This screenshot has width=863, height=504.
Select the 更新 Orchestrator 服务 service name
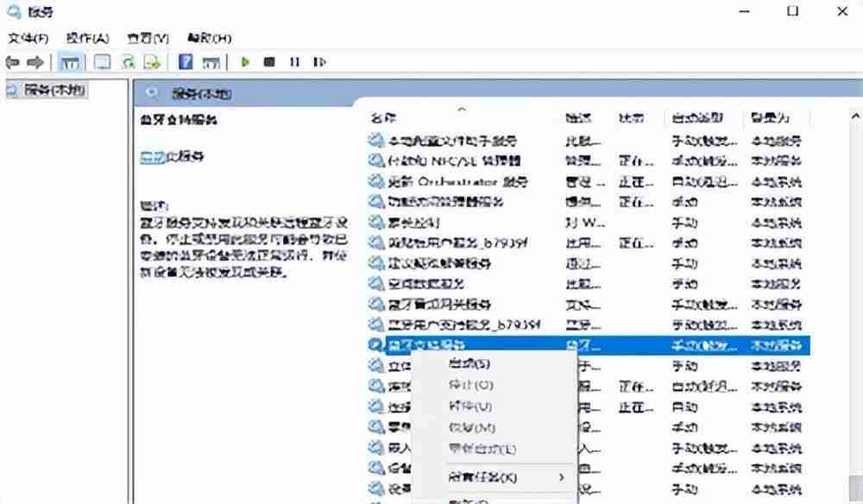click(x=457, y=181)
